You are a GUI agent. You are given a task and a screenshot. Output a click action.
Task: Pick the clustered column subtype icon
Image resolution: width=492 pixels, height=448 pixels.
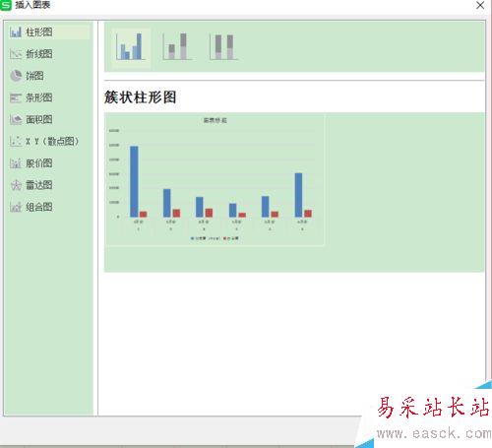point(131,47)
